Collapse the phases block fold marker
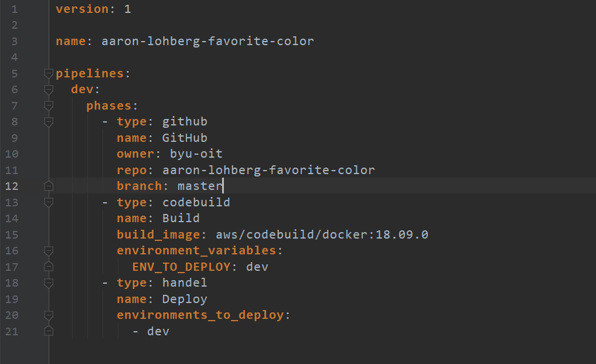596x364 pixels. click(x=48, y=106)
